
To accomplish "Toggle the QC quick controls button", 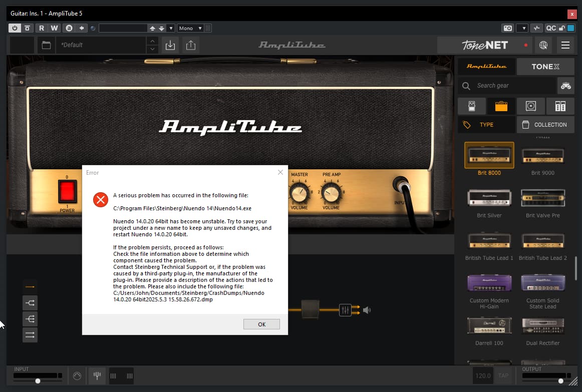I will pyautogui.click(x=551, y=28).
